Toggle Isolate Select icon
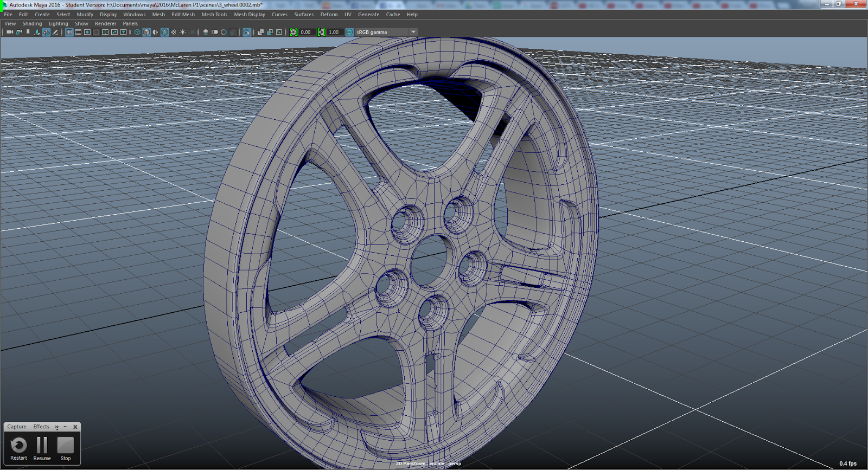This screenshot has height=470, width=868. click(247, 32)
